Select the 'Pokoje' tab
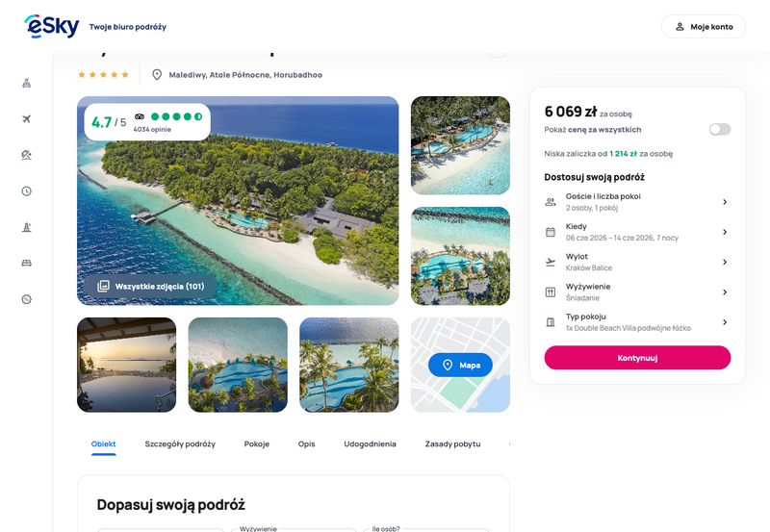This screenshot has width=770, height=532. (x=257, y=444)
